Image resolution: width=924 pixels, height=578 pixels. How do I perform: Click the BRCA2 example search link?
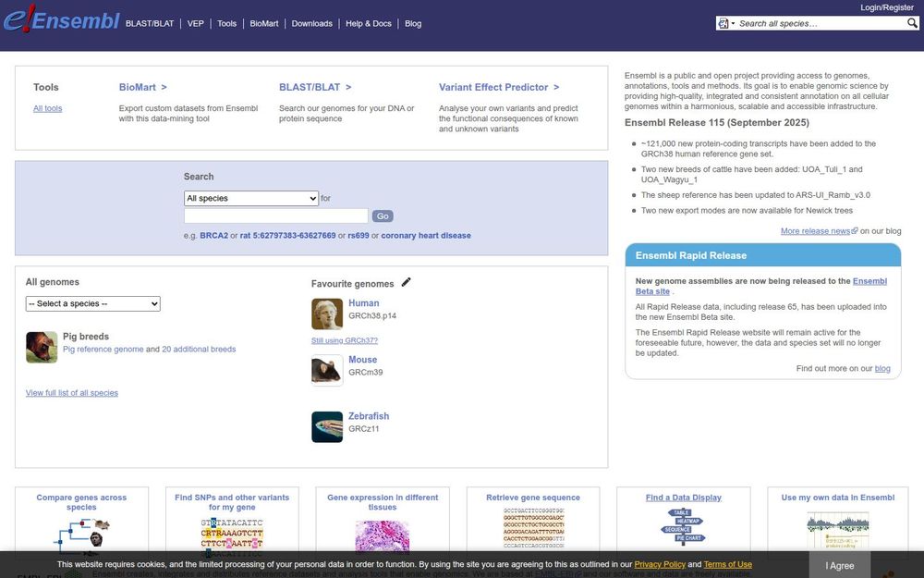pyautogui.click(x=214, y=235)
